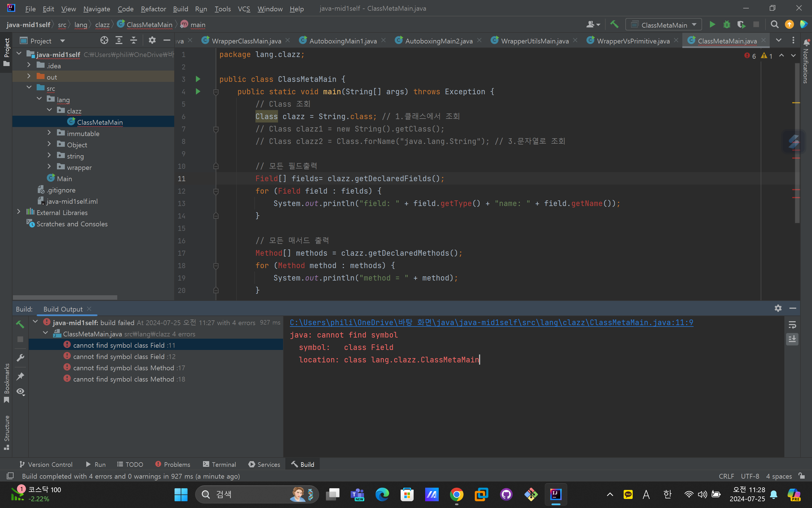
Task: Click the user account icon in toolbar
Action: (593, 25)
